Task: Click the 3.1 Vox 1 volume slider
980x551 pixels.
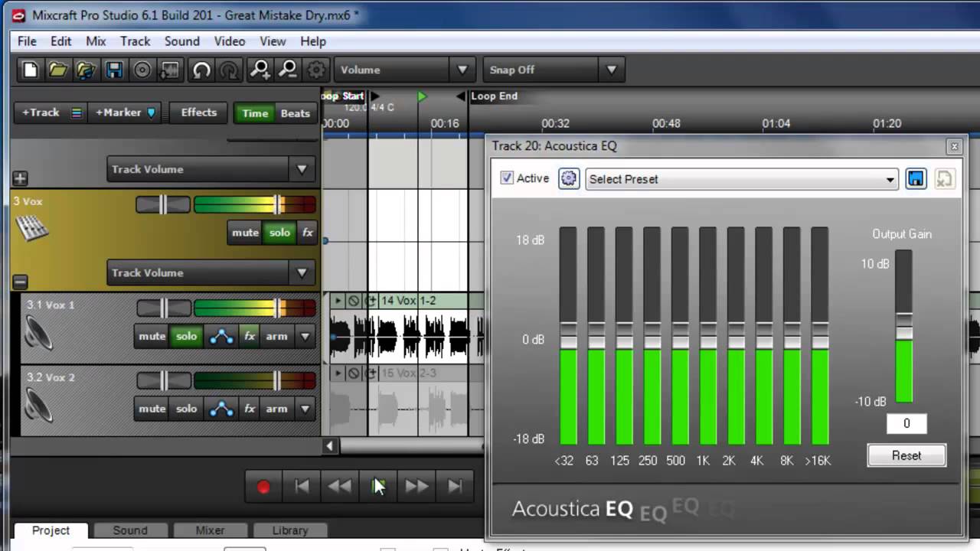Action: (x=254, y=308)
